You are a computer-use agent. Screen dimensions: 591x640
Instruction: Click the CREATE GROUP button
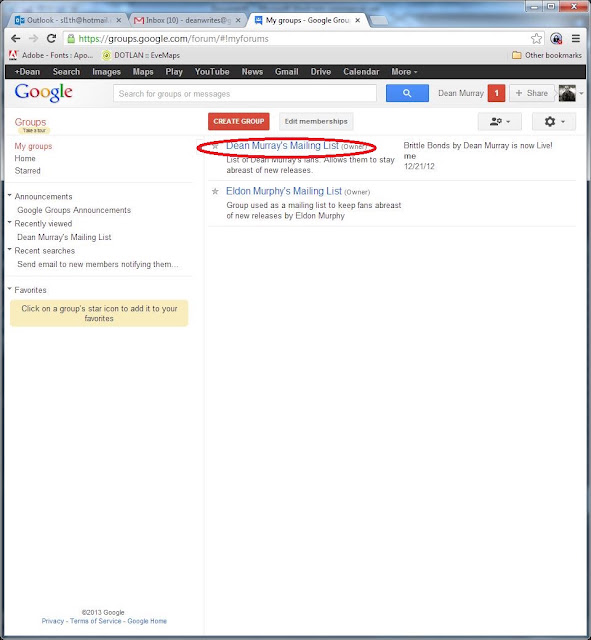tap(239, 122)
